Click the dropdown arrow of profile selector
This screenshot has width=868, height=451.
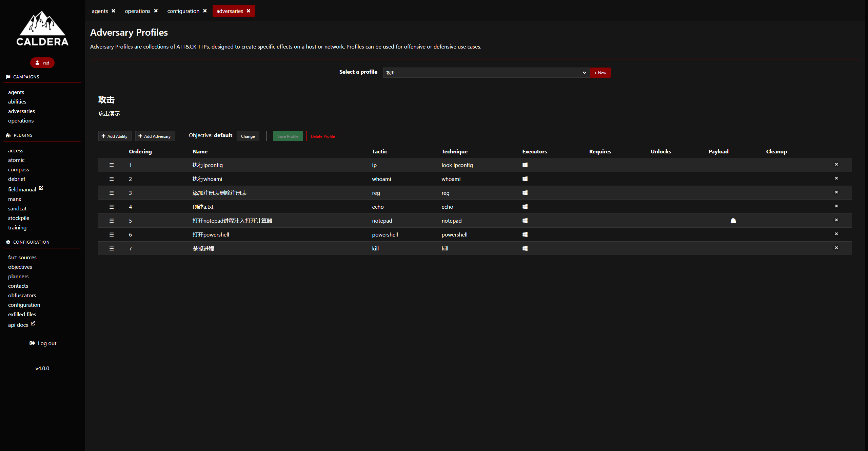tap(584, 73)
